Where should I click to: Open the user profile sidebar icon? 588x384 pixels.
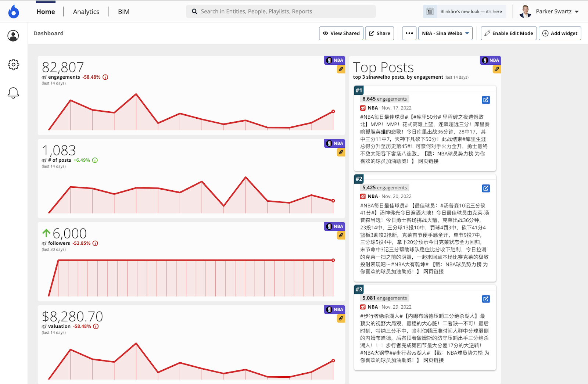(x=13, y=36)
